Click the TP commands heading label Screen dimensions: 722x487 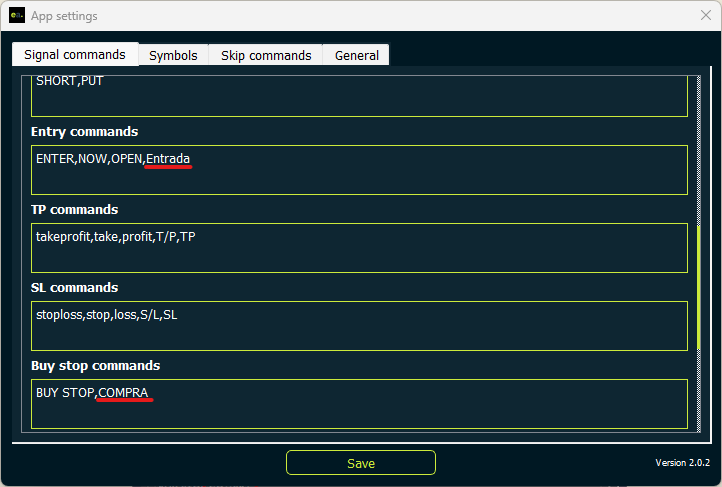pos(74,210)
